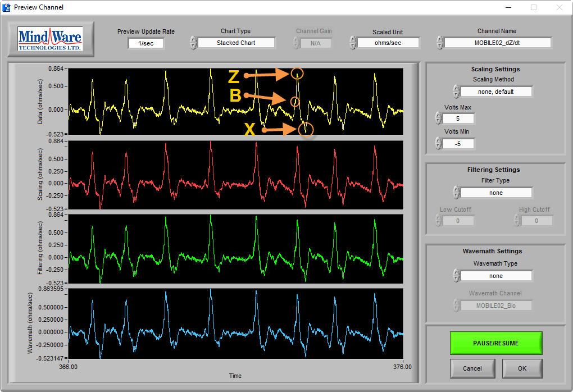Viewport: 573px width, 392px height.
Task: Click the 376.00 time axis end value
Action: coord(402,367)
